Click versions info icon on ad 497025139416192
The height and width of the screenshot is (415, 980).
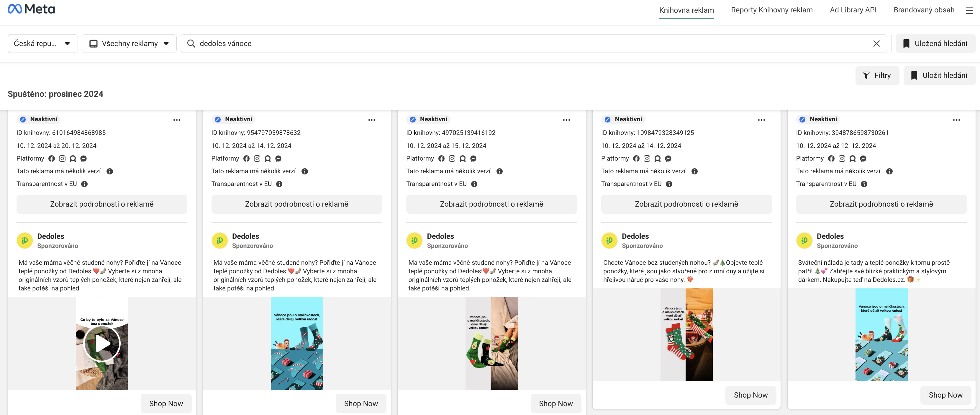[499, 171]
